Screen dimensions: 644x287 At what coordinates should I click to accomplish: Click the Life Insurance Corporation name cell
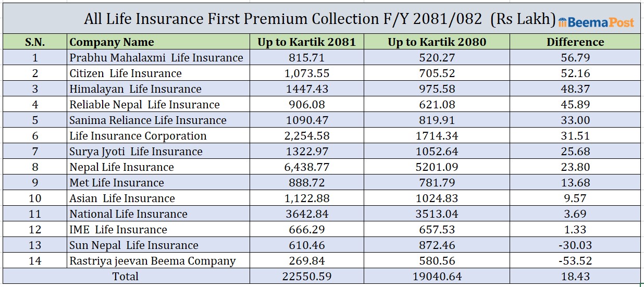pos(138,136)
